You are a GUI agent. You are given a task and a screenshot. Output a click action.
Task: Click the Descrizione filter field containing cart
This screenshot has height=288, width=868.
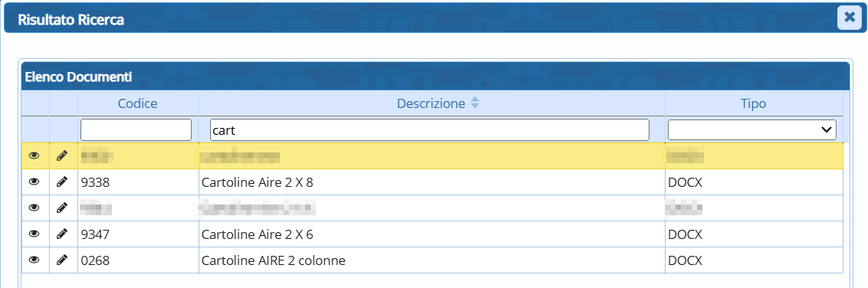pos(429,130)
